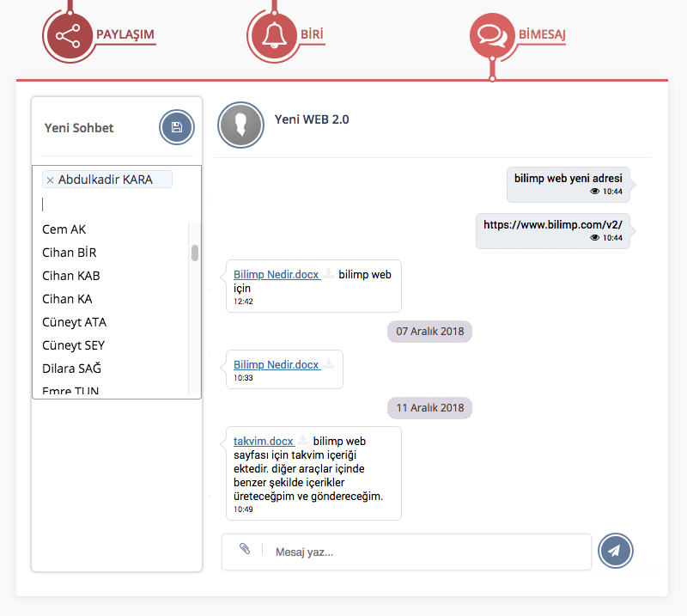Viewport: 687px width, 616px height.
Task: Open the Bimesaj chat bubbles icon
Action: 491,36
